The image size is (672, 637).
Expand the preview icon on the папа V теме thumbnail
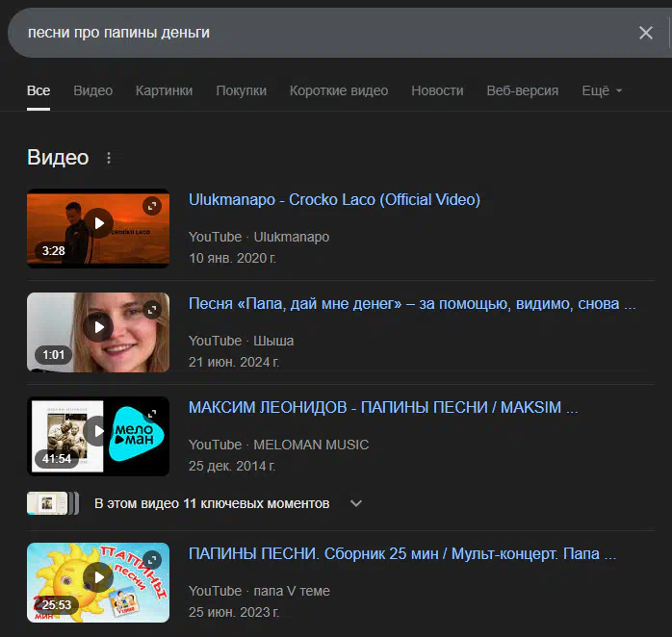coord(152,560)
